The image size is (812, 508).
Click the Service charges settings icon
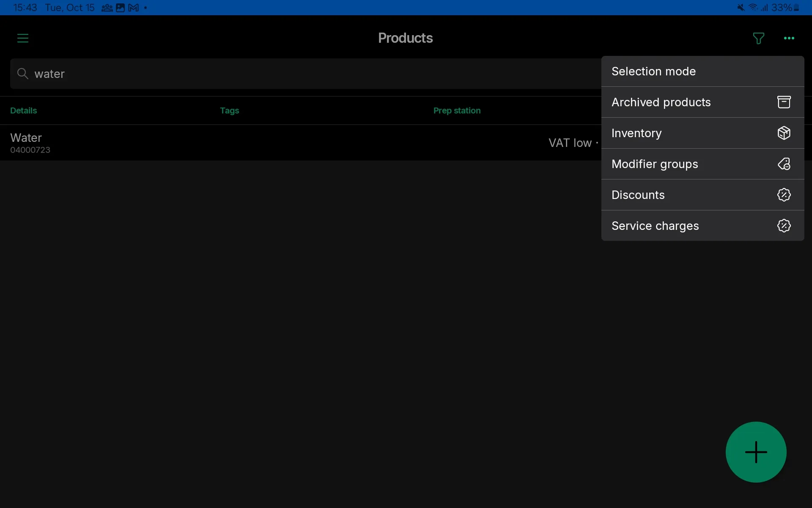783,225
